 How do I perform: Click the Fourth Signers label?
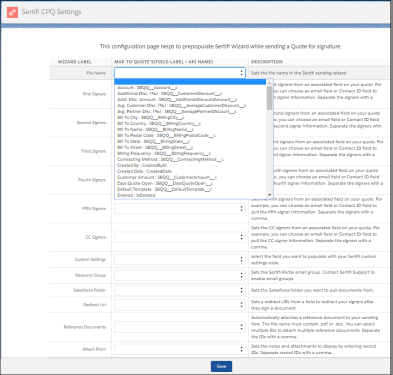92,180
